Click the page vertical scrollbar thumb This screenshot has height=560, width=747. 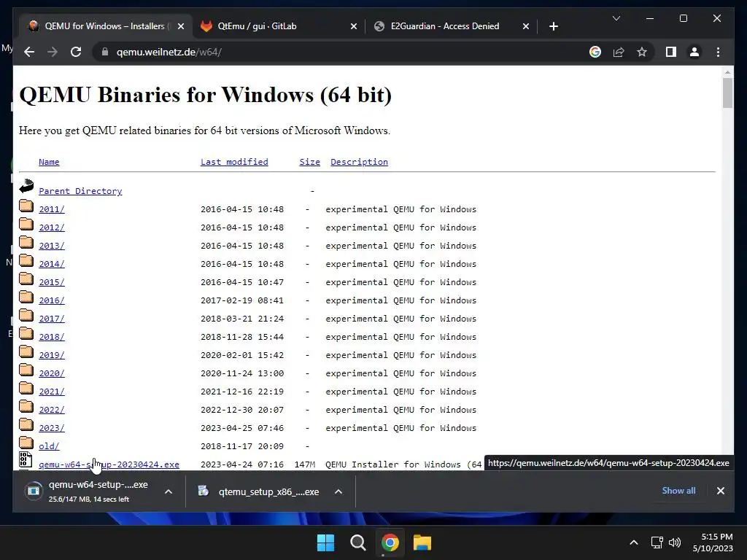coord(727,93)
